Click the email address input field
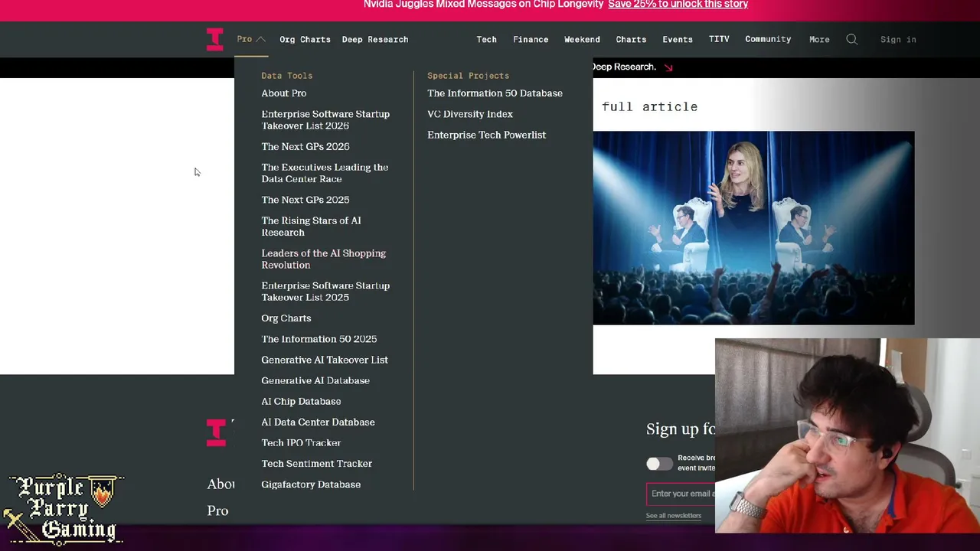Viewport: 980px width, 551px height. [681, 494]
